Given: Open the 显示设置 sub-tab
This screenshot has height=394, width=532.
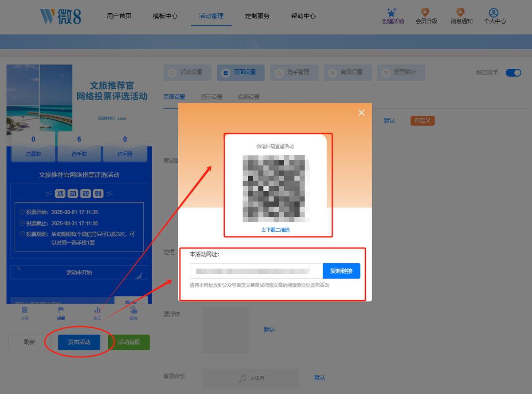Looking at the screenshot, I should (x=211, y=97).
